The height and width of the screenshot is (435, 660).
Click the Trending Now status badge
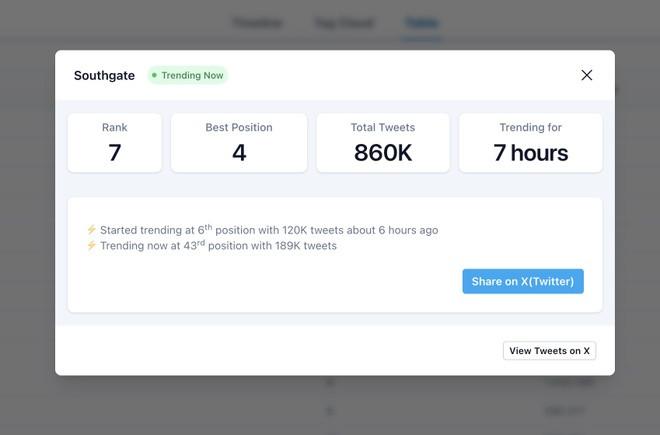pyautogui.click(x=188, y=75)
